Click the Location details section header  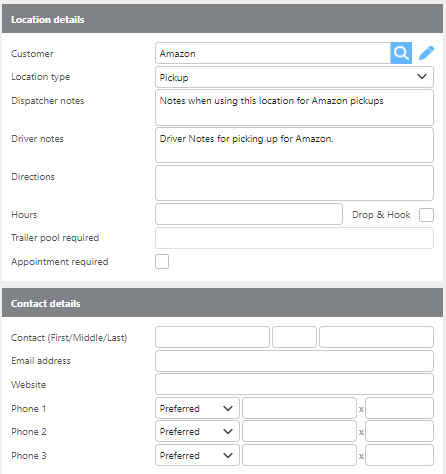click(222, 19)
